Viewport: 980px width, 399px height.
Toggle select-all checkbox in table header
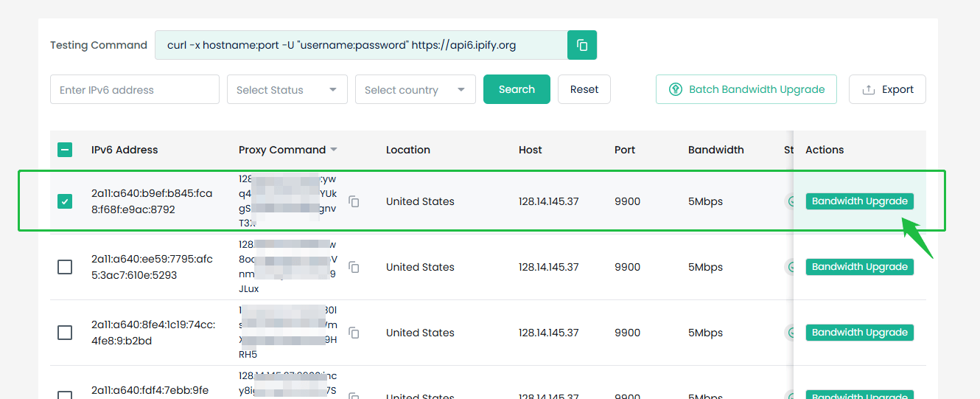[x=65, y=150]
